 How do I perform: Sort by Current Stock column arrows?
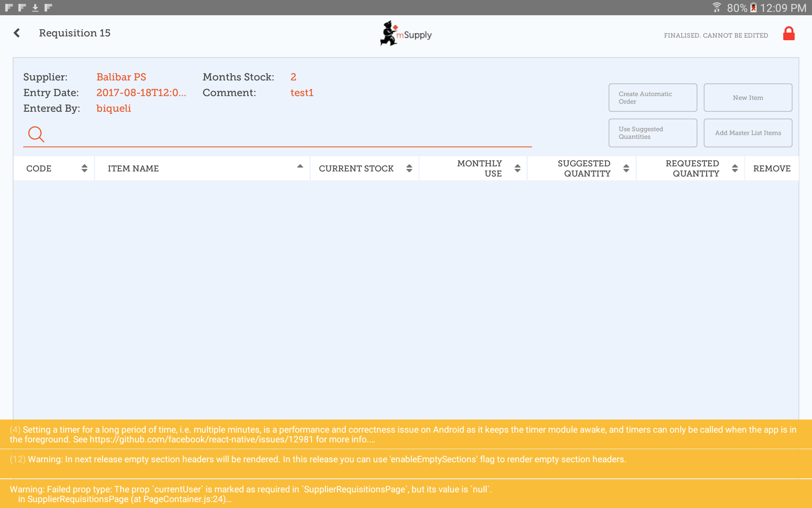tap(409, 168)
